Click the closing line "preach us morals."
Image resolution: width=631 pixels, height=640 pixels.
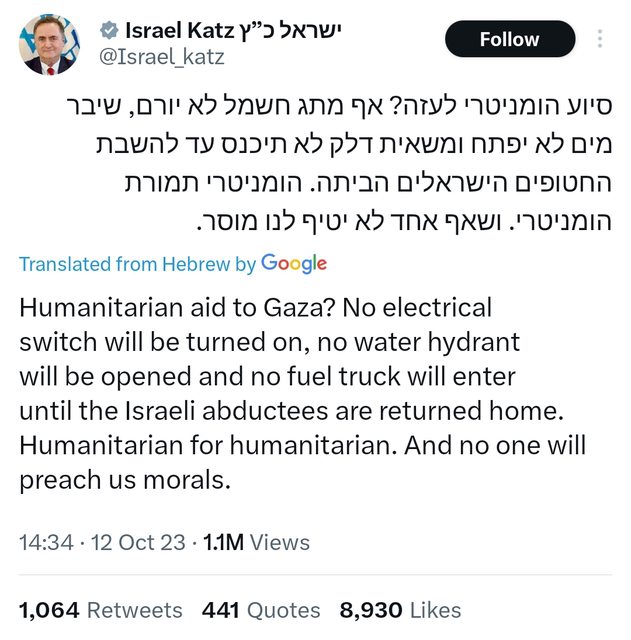point(125,479)
